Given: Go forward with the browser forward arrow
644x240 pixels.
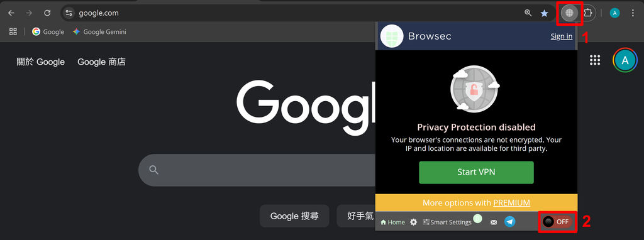Looking at the screenshot, I should 29,13.
